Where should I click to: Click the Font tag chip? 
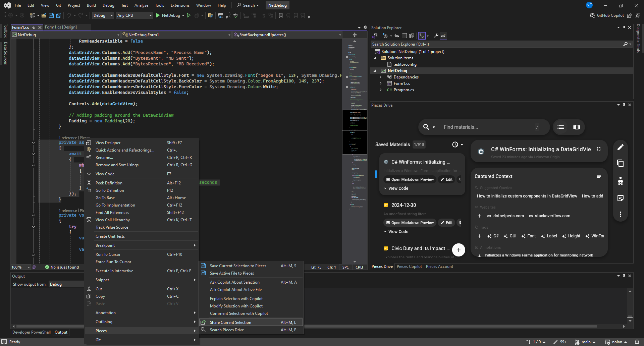pyautogui.click(x=529, y=236)
